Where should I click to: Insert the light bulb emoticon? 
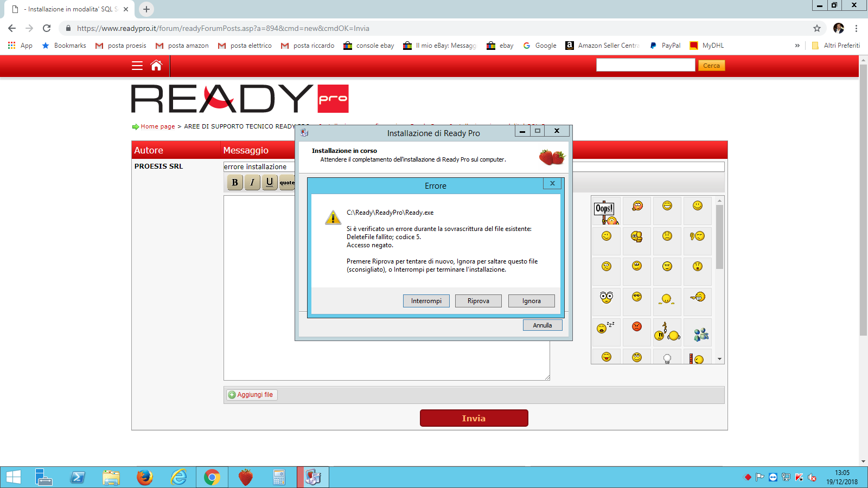(x=667, y=358)
